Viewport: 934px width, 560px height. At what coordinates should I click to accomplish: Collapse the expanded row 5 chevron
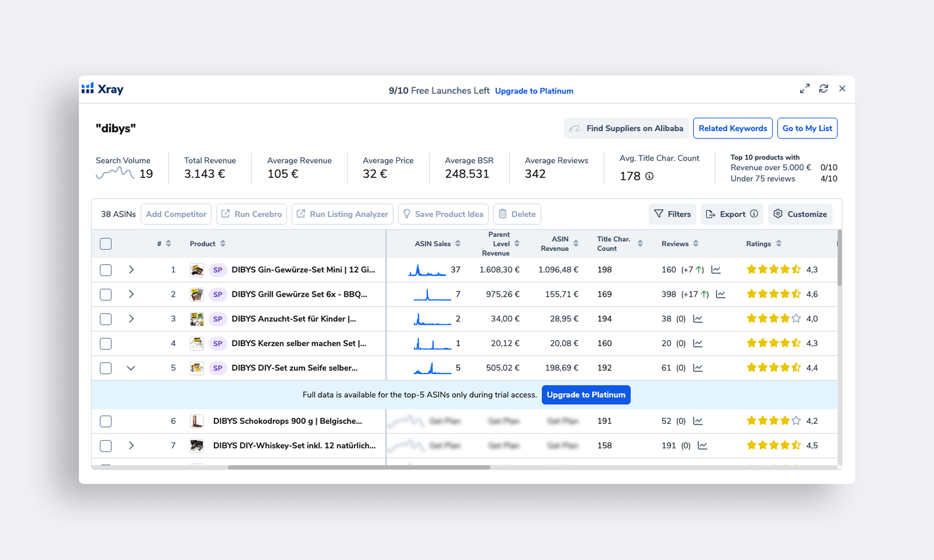point(131,368)
